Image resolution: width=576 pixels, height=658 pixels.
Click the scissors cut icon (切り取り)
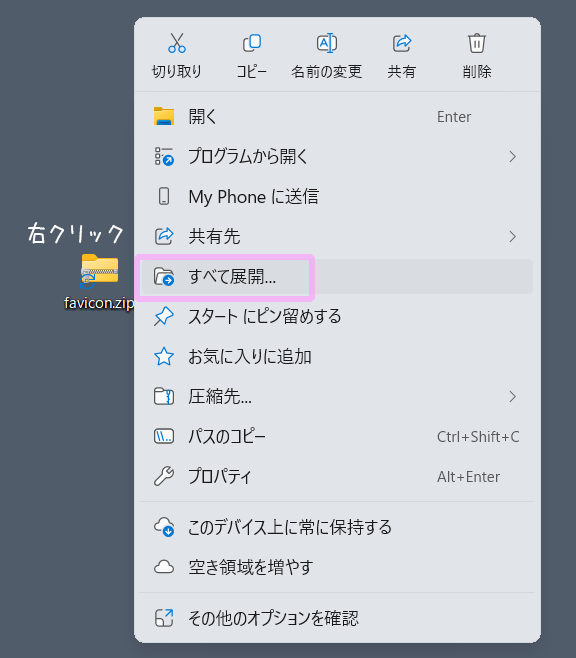[177, 43]
